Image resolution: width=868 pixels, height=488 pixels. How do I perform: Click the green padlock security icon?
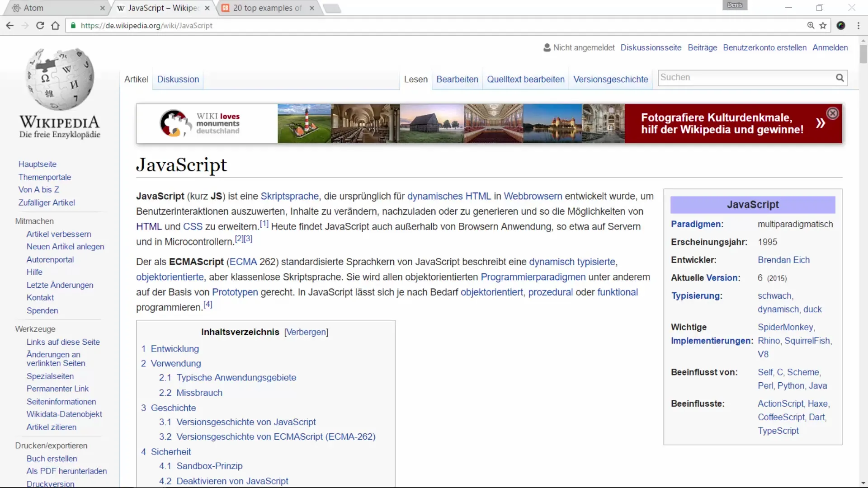point(73,26)
